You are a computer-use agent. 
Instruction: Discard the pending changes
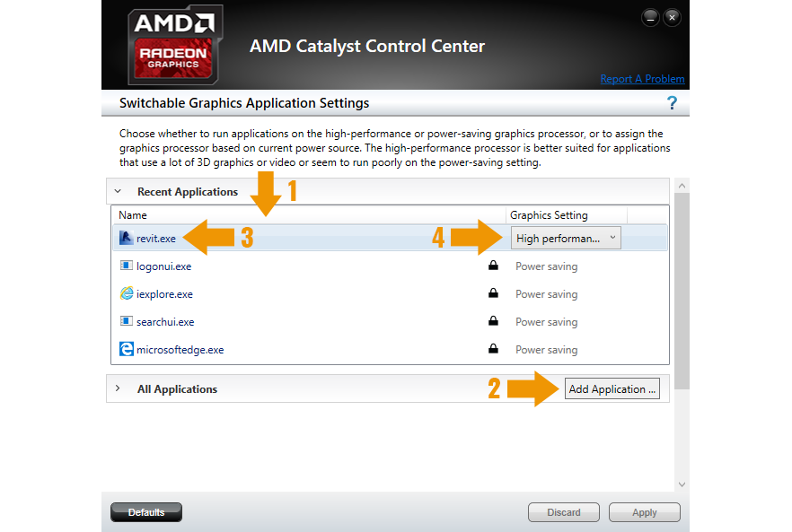[563, 511]
